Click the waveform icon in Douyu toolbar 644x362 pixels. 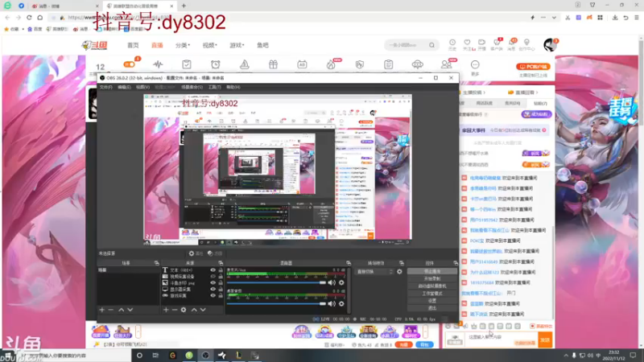158,64
